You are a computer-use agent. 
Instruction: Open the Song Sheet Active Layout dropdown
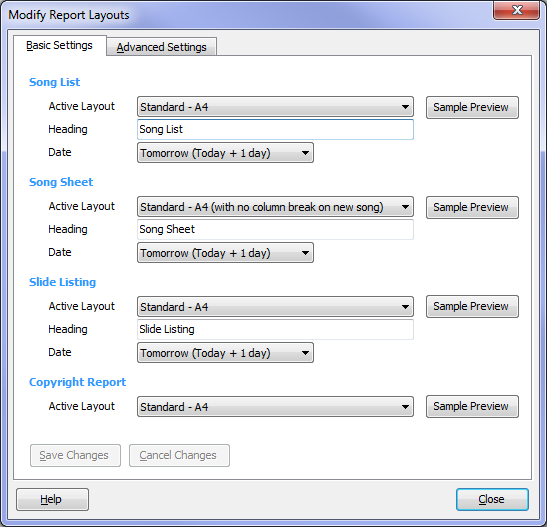[275, 207]
